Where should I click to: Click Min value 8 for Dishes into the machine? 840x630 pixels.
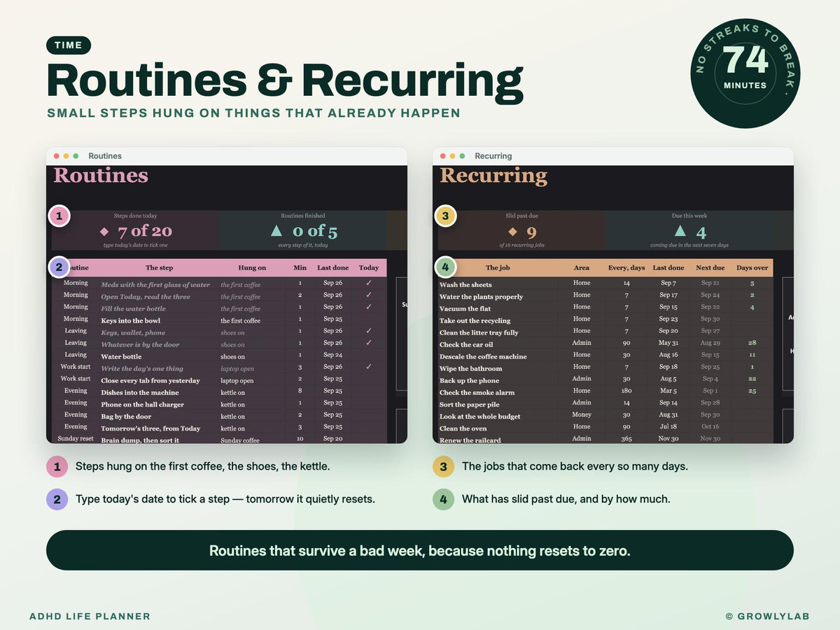(300, 391)
